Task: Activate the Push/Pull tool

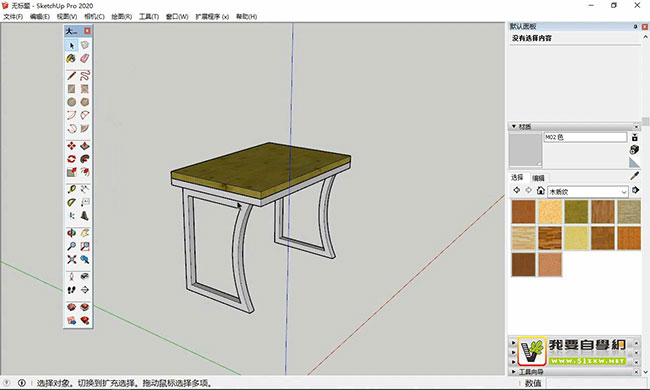Action: pyautogui.click(x=85, y=146)
